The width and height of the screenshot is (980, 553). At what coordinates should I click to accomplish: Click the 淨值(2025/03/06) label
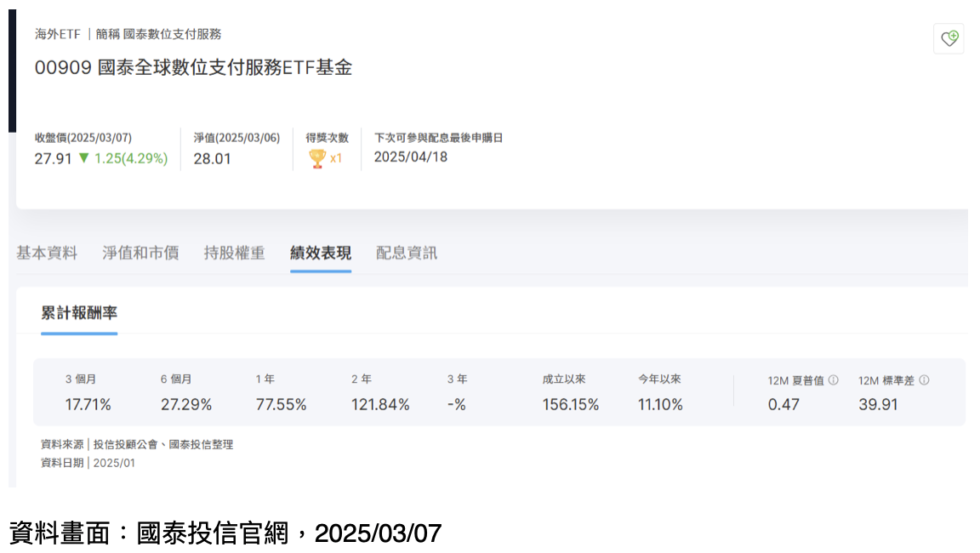[x=236, y=138]
